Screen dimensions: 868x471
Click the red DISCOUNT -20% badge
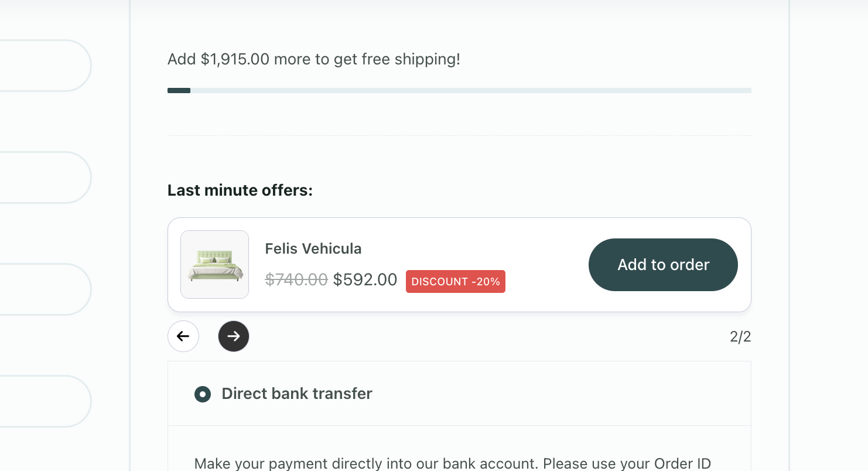455,282
